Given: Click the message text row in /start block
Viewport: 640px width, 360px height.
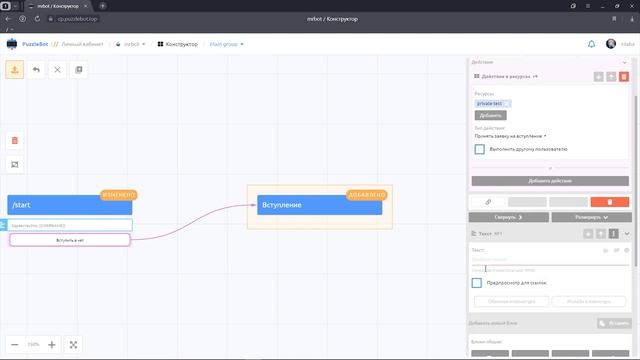Looking at the screenshot, I should click(x=70, y=225).
